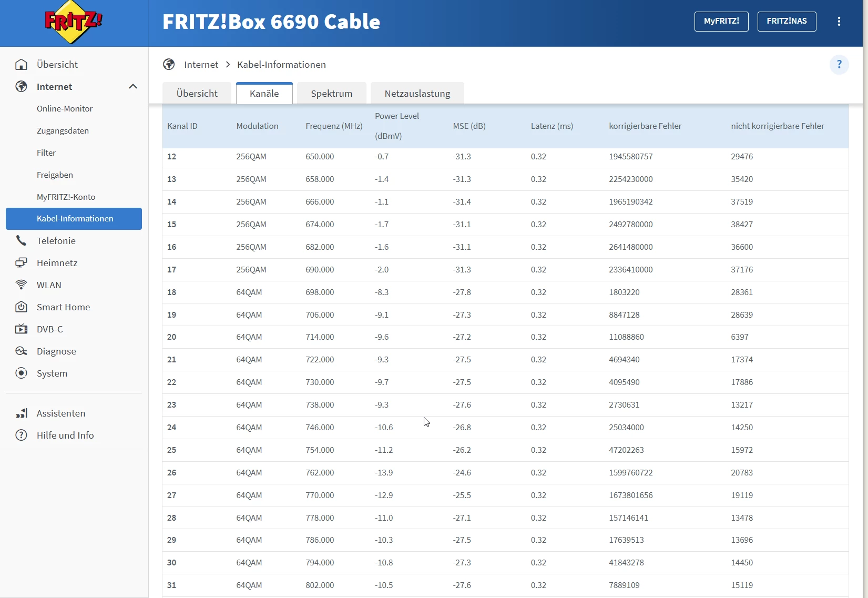The image size is (868, 598).
Task: Click the MyFRITZ! button
Action: click(x=721, y=22)
